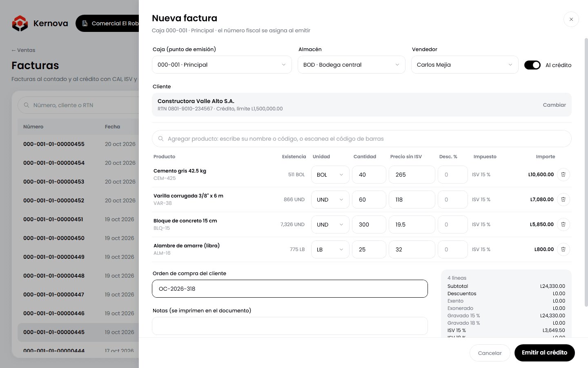This screenshot has width=588, height=368.
Task: Remove the Alambre de amarre line
Action: [x=563, y=249]
